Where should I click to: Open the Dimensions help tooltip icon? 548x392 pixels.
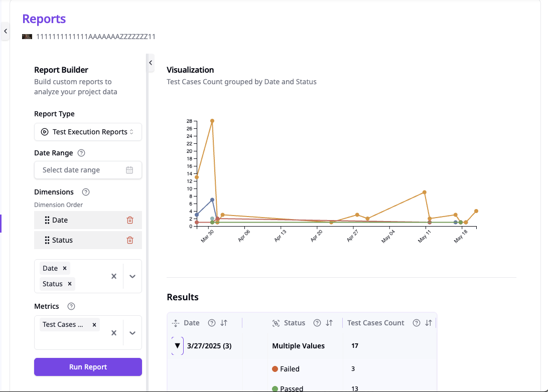pyautogui.click(x=85, y=191)
